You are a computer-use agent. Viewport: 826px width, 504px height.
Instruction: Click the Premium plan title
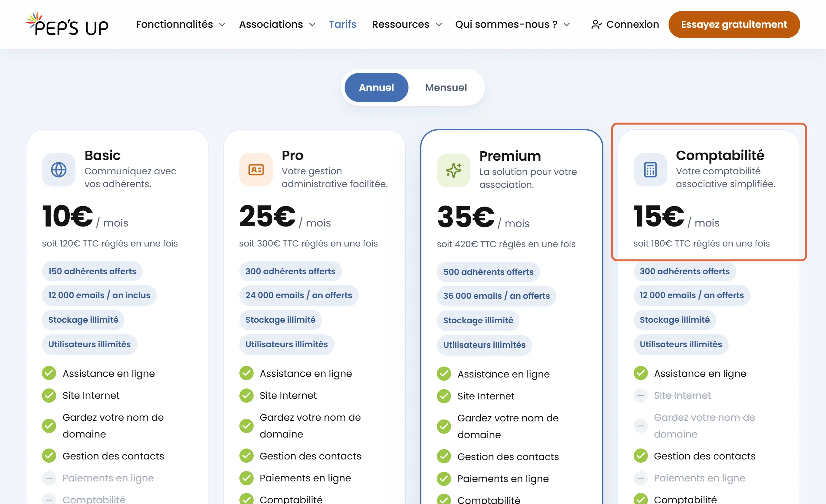click(x=510, y=156)
